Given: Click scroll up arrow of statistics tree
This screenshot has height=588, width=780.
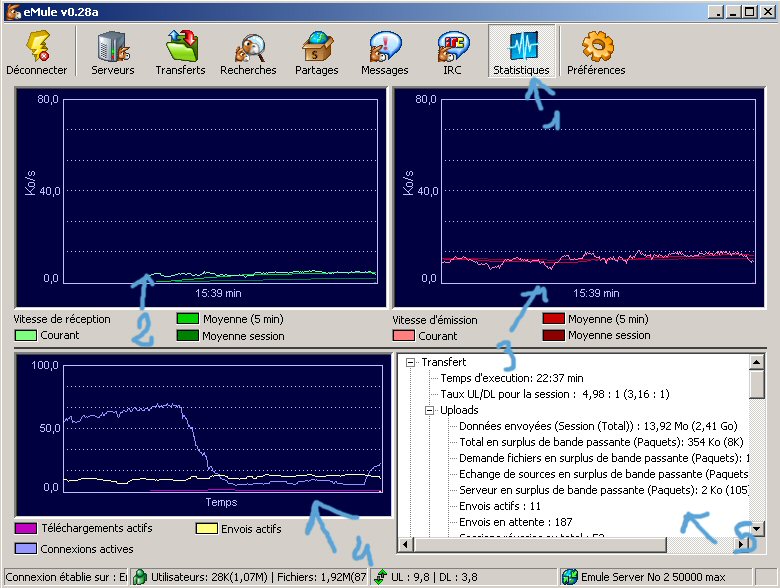Looking at the screenshot, I should tap(756, 362).
